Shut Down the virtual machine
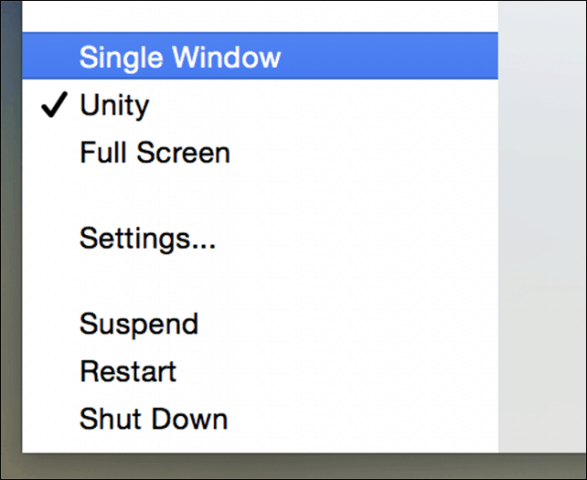Image resolution: width=587 pixels, height=480 pixels. click(260, 419)
